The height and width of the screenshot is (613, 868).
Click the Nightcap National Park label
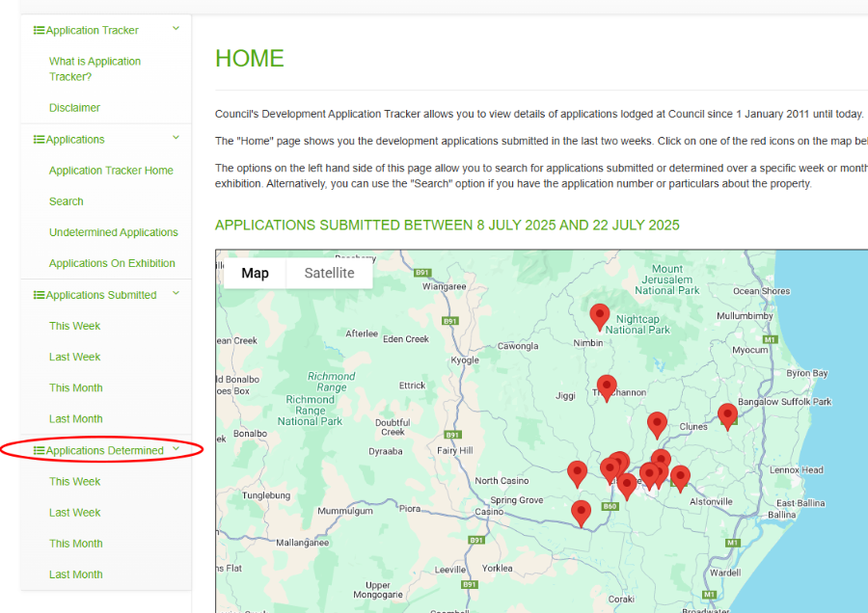click(637, 325)
